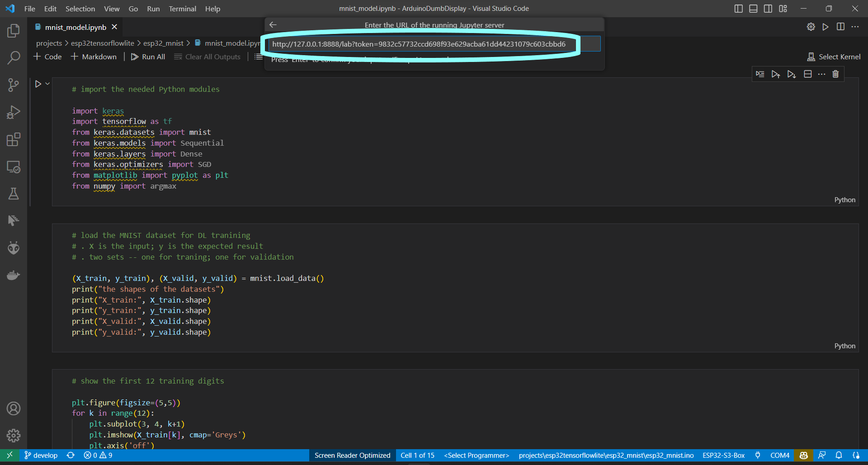This screenshot has width=868, height=465.
Task: Switch to the mnist_model.ipynb tab
Action: (x=76, y=27)
